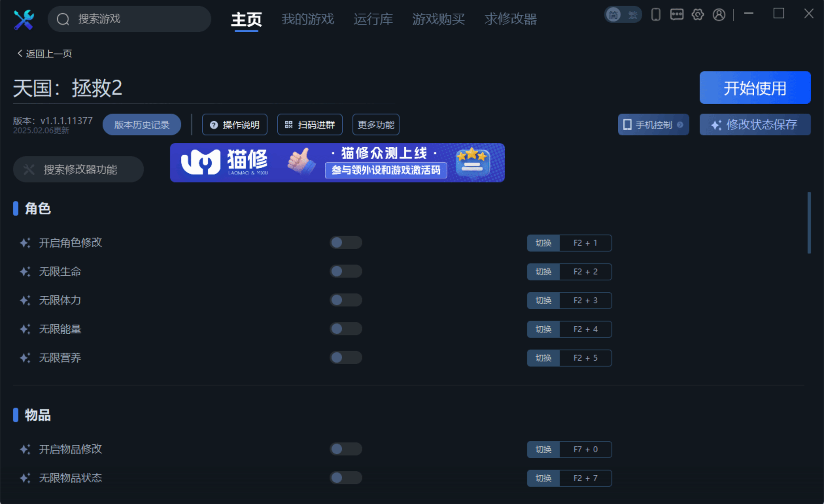
Task: Switch to 我的游戏 tab
Action: 308,19
